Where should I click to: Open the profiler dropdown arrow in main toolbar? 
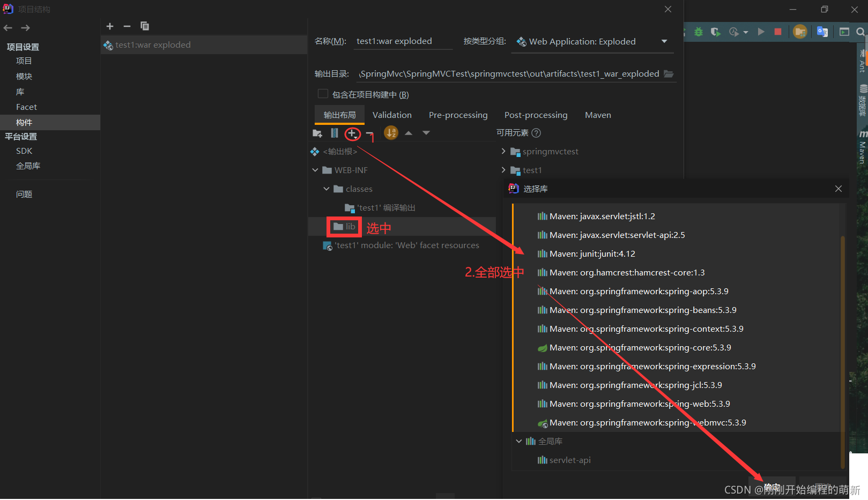click(x=746, y=33)
